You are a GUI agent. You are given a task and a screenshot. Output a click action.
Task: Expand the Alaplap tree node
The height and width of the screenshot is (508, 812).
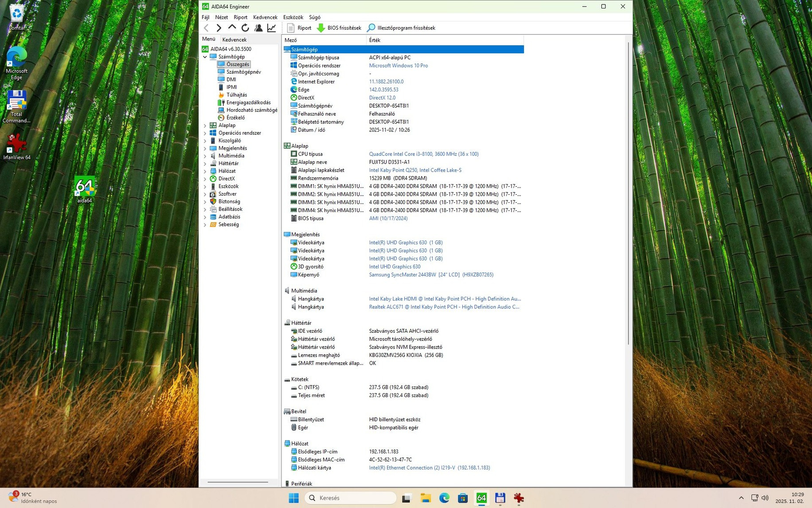pos(205,126)
